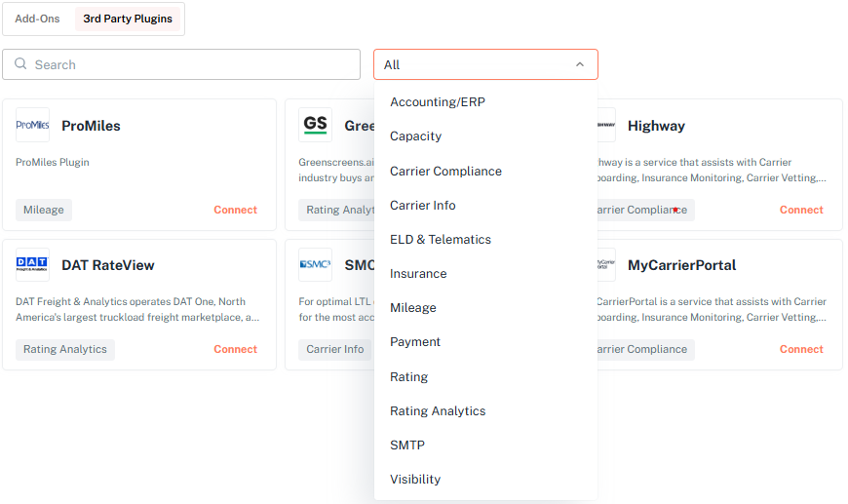Connect the DAT RateView plugin
The height and width of the screenshot is (504, 848).
(235, 349)
